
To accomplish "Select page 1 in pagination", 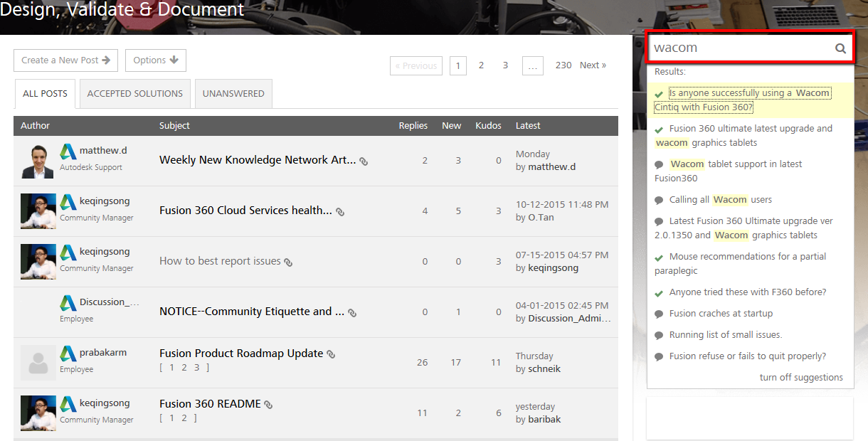I will pos(457,65).
